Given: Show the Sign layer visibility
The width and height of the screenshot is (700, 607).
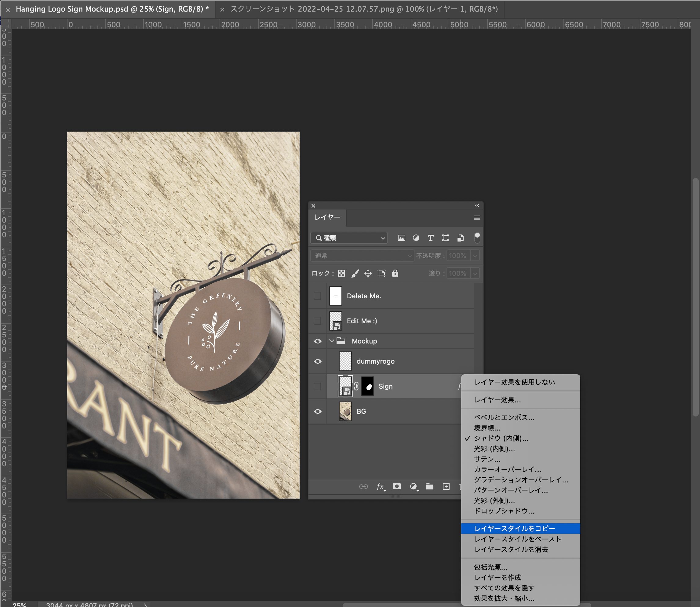Looking at the screenshot, I should 317,387.
